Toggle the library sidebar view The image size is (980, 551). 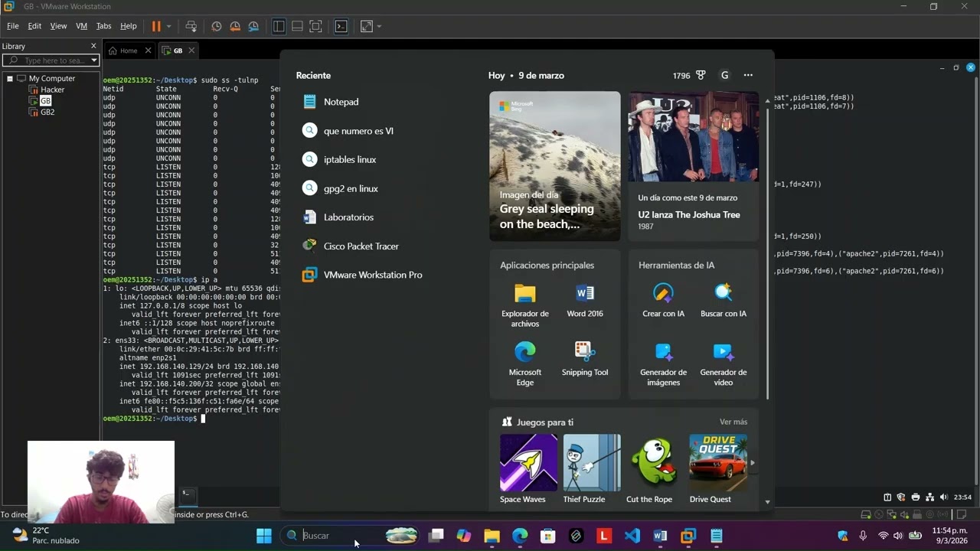(x=279, y=26)
